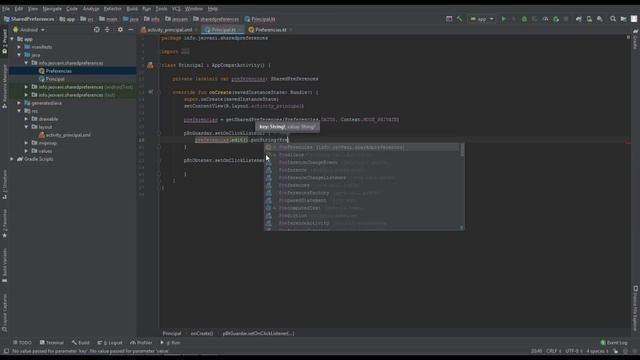The width and height of the screenshot is (640, 360).
Task: Open the Android project view dropdown
Action: pos(29,30)
